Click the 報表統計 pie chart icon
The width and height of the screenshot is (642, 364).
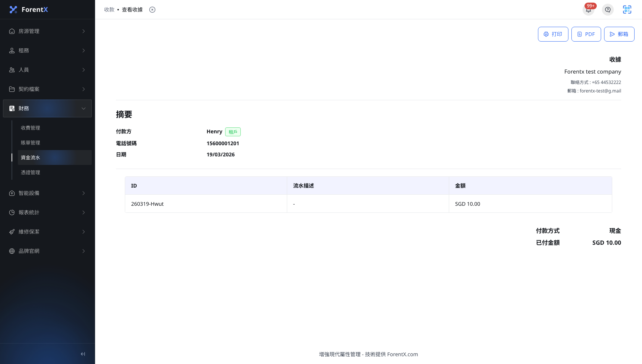(12, 212)
